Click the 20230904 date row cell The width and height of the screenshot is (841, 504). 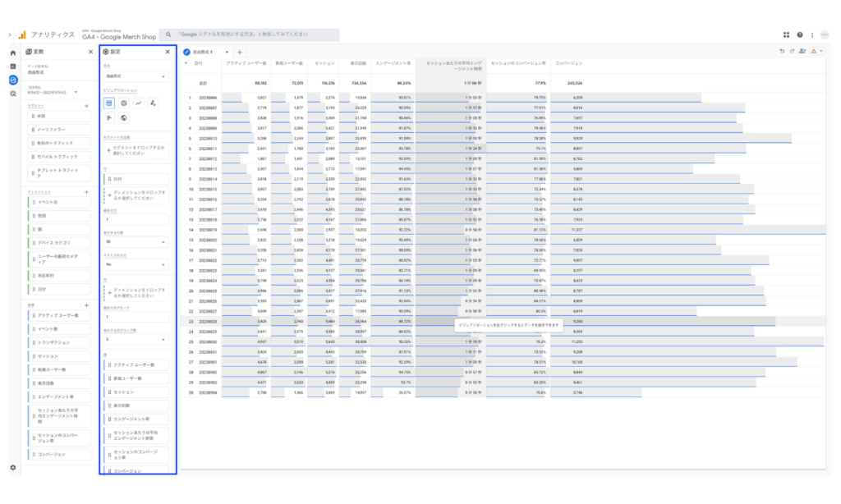tap(208, 392)
